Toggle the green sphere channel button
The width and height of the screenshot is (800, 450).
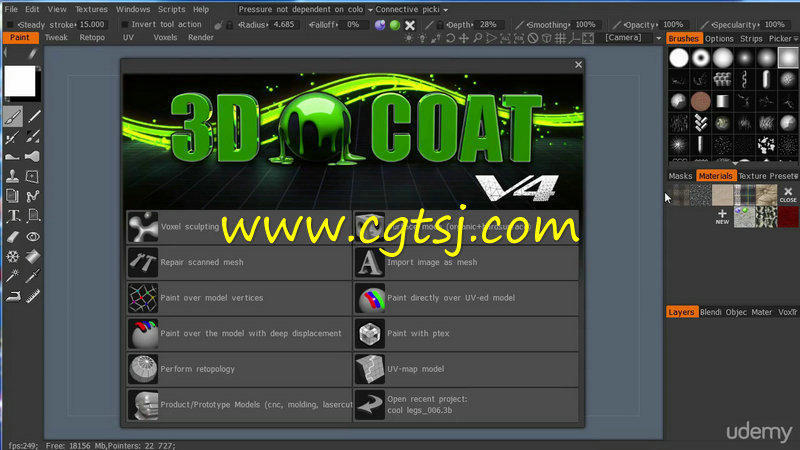click(394, 24)
